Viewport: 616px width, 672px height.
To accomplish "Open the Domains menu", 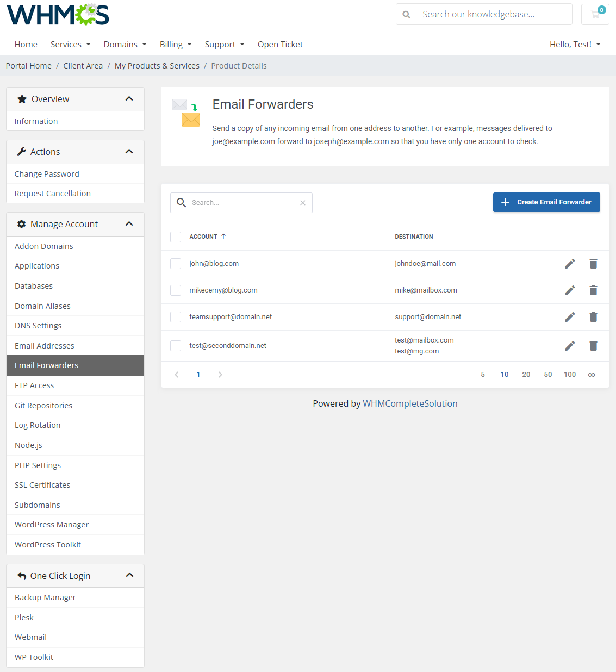I will [x=125, y=45].
